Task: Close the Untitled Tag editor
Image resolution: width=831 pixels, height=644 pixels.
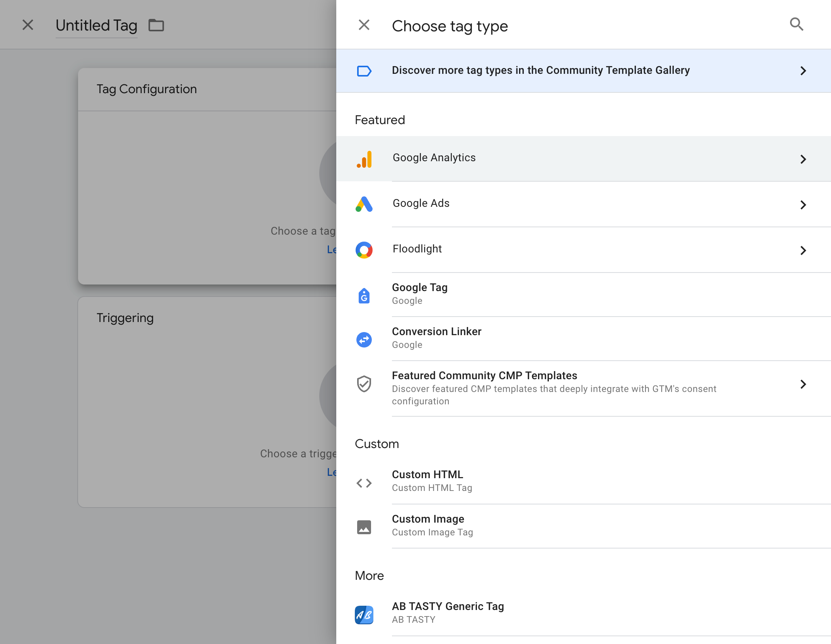Action: (28, 25)
